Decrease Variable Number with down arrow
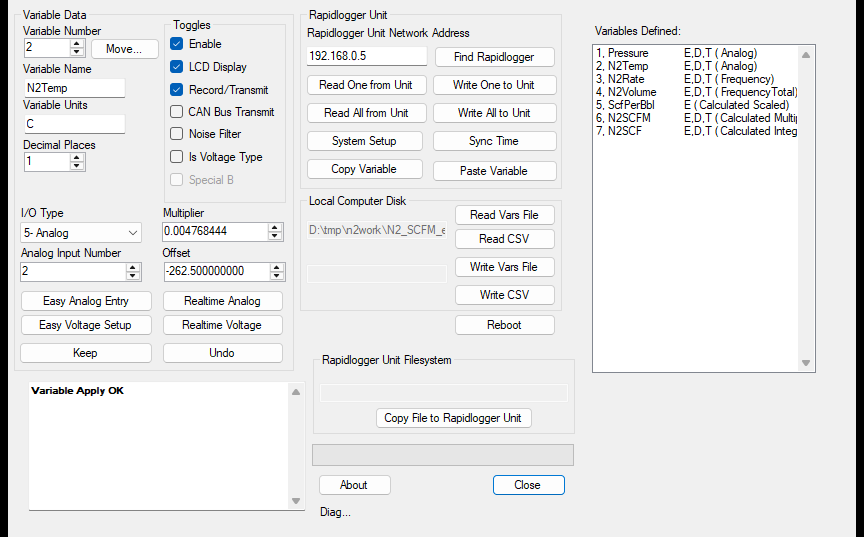Image resolution: width=864 pixels, height=537 pixels. (x=77, y=52)
